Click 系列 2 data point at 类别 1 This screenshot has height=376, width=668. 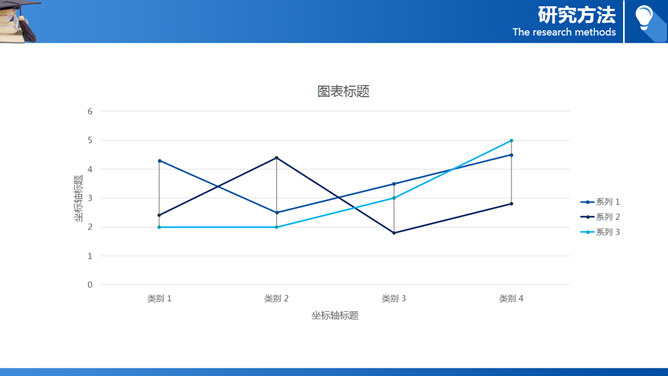point(159,215)
